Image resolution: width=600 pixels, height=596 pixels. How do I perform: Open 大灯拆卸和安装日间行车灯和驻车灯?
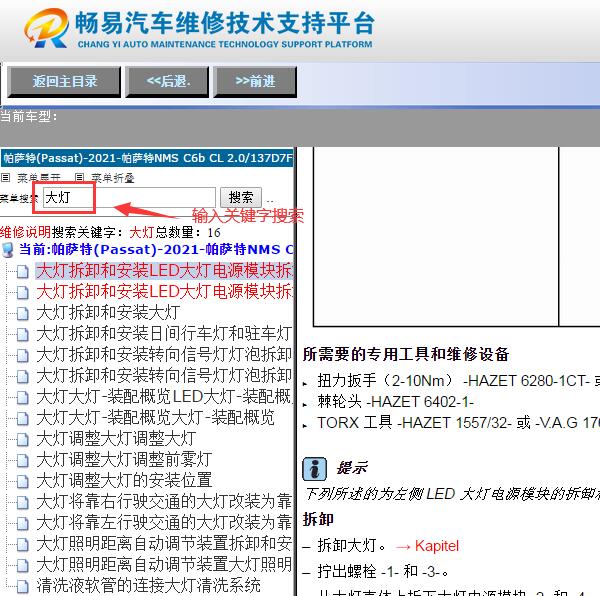[164, 334]
